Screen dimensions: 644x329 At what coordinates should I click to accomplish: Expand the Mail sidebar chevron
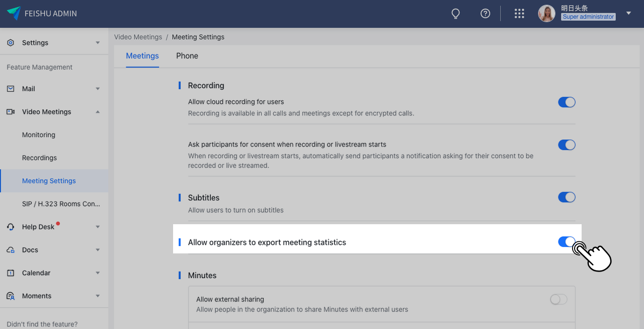pos(98,89)
